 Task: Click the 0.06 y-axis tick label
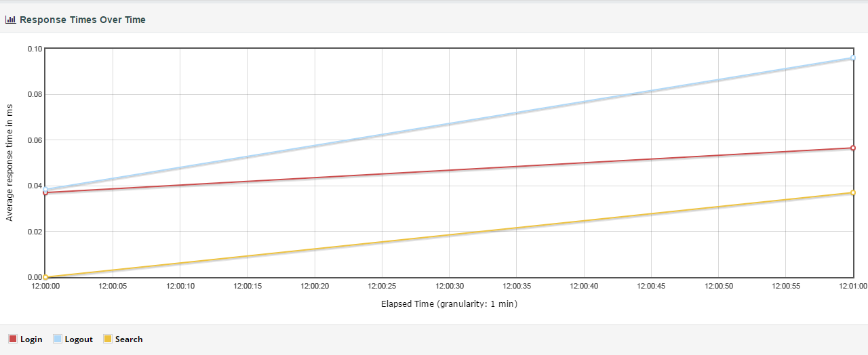pyautogui.click(x=34, y=140)
